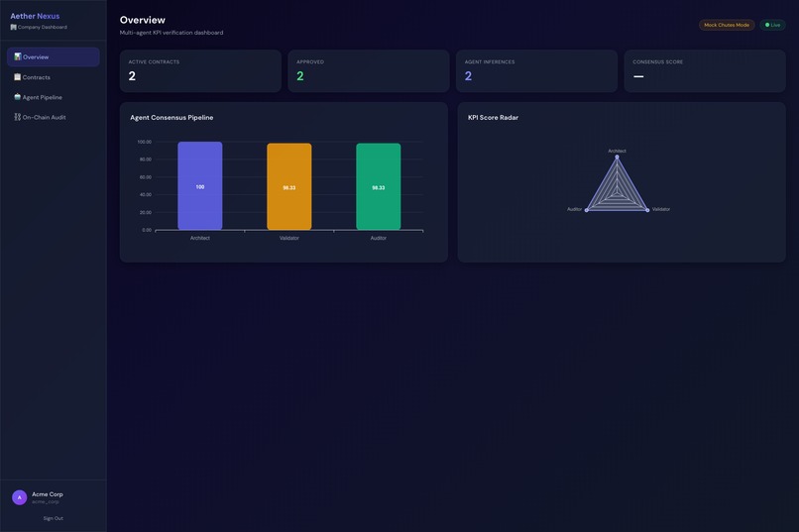This screenshot has height=532, width=799.
Task: Click the purple Architect bar
Action: [200, 186]
